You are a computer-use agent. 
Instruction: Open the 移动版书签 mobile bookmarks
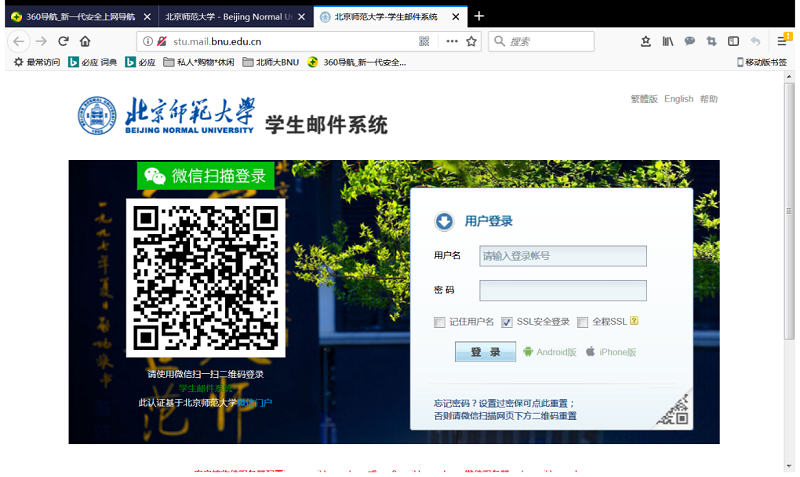762,62
